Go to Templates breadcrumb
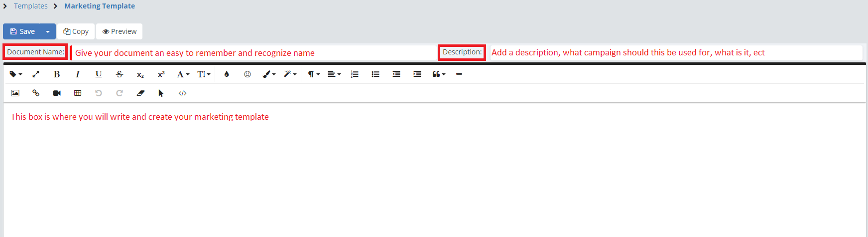 coord(31,6)
